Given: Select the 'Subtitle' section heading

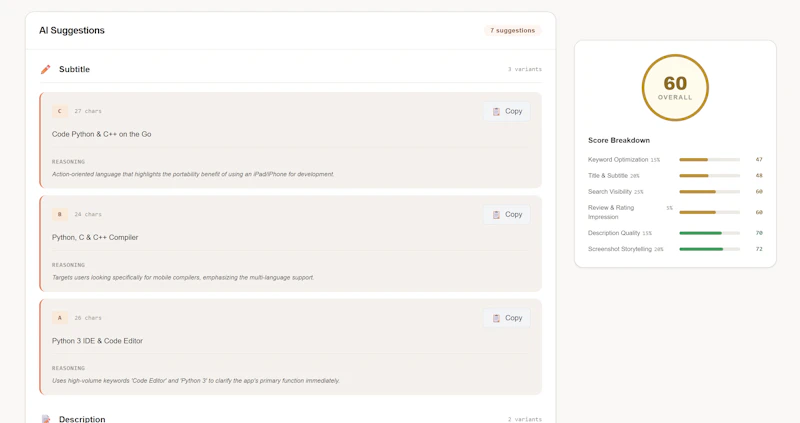Looking at the screenshot, I should (x=74, y=69).
